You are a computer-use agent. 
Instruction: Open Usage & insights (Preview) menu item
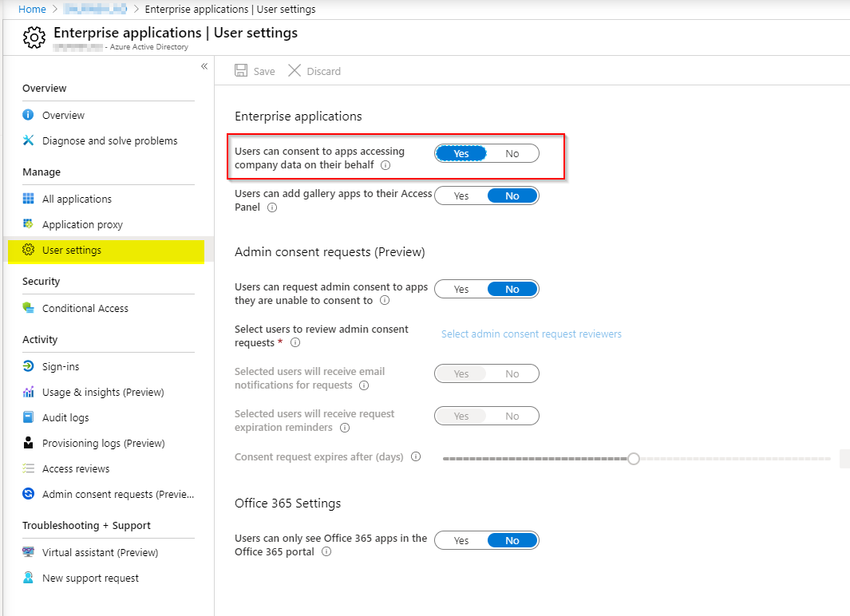click(103, 392)
